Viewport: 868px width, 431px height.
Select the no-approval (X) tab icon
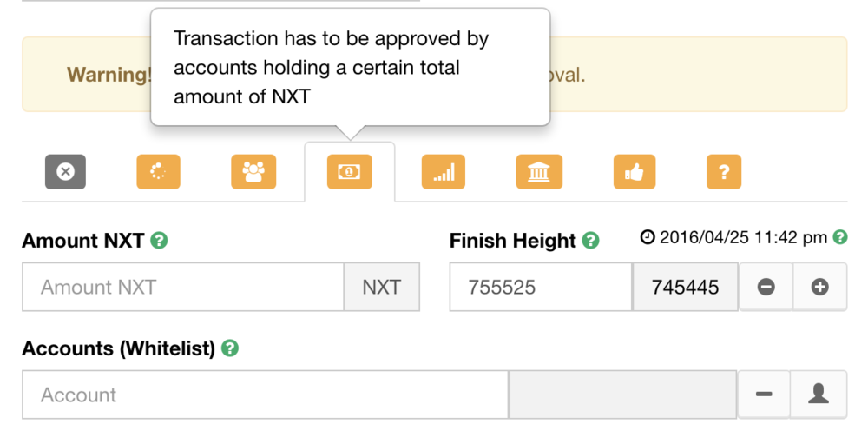click(x=65, y=172)
